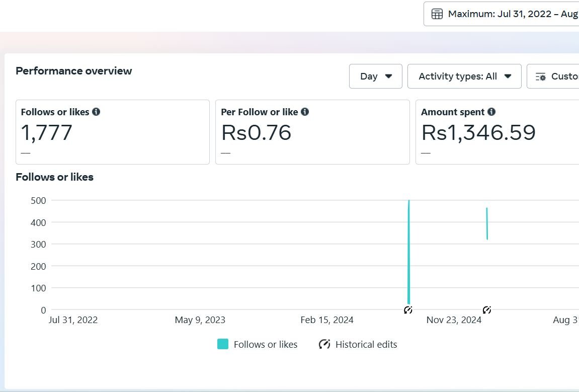Click the teal Follows or likes legend swatch
The width and height of the screenshot is (579, 392).
(223, 344)
